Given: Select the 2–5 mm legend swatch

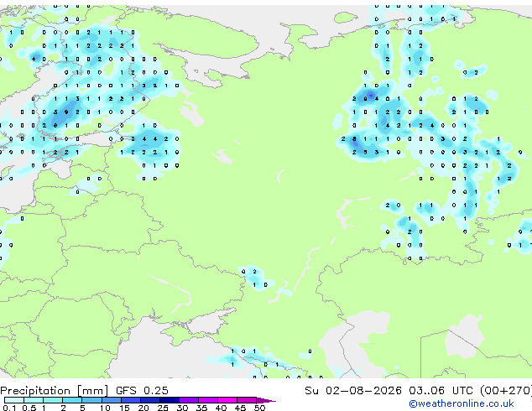Looking at the screenshot, I should [x=72, y=400].
